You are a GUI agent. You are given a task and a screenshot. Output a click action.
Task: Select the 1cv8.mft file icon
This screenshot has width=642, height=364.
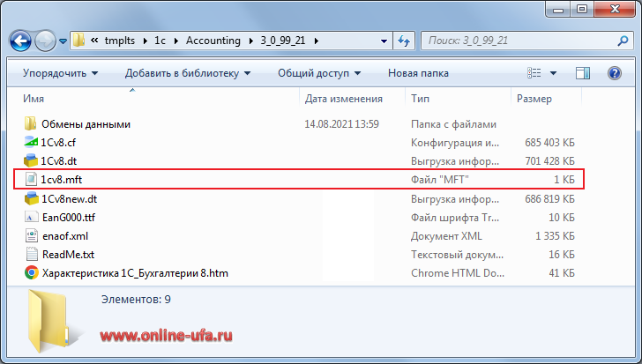click(31, 179)
